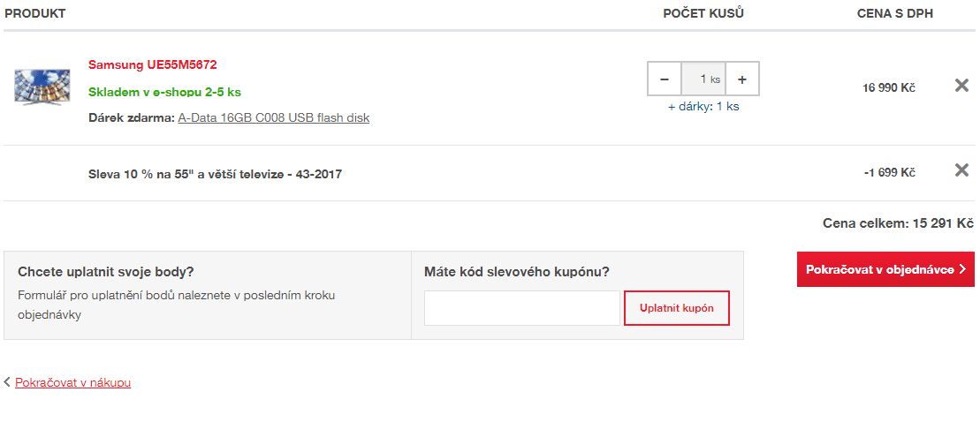The image size is (980, 437).
Task: Open the A-Data 16GB C008 USB flash disk link
Action: pyautogui.click(x=274, y=117)
